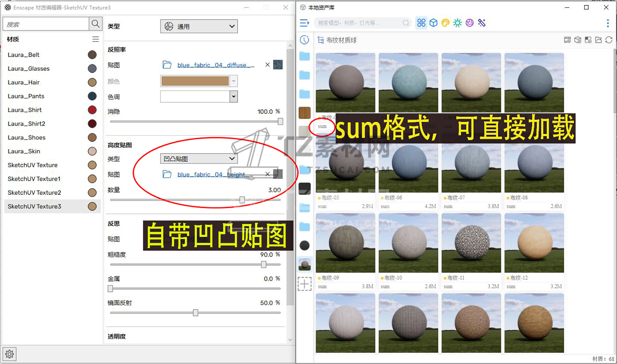Image resolution: width=617 pixels, height=364 pixels.
Task: Select the Laura_Skin material
Action: [52, 151]
